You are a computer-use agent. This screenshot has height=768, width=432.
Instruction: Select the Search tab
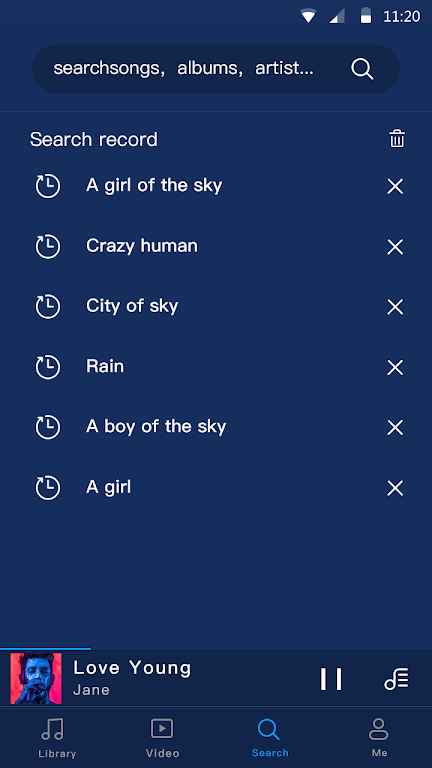[x=270, y=738]
